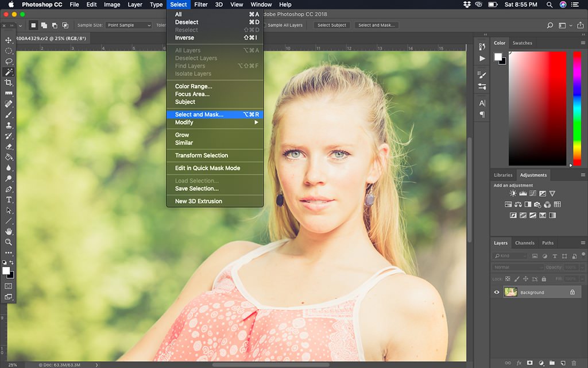Open the Actions panel play icon
The height and width of the screenshot is (368, 588).
482,59
